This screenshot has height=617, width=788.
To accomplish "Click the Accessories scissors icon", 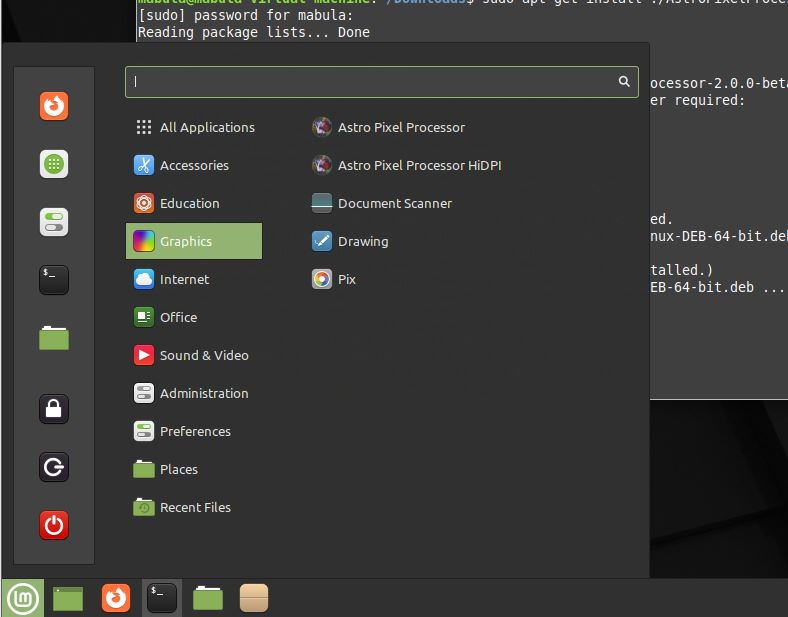I will pos(144,165).
